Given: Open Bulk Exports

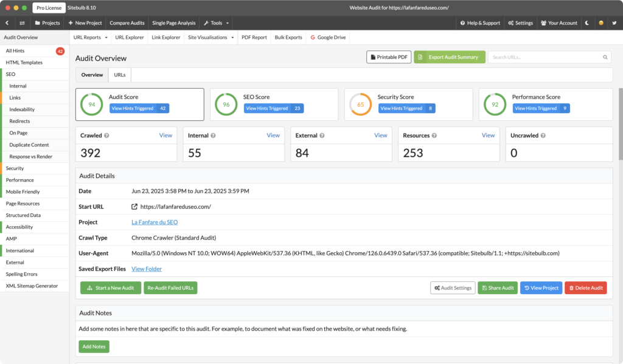Looking at the screenshot, I should (x=288, y=37).
